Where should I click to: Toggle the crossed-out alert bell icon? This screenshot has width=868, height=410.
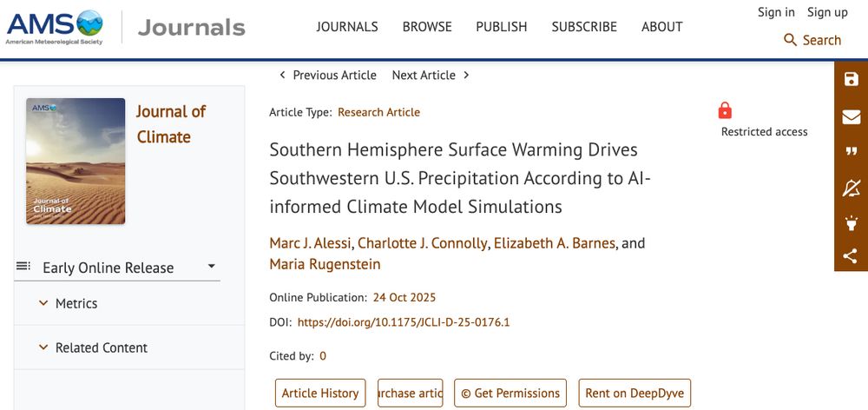tap(851, 188)
